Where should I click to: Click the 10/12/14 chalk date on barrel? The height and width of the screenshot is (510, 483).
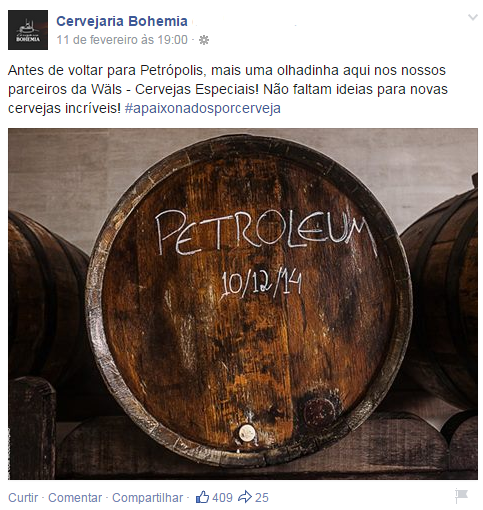click(261, 283)
